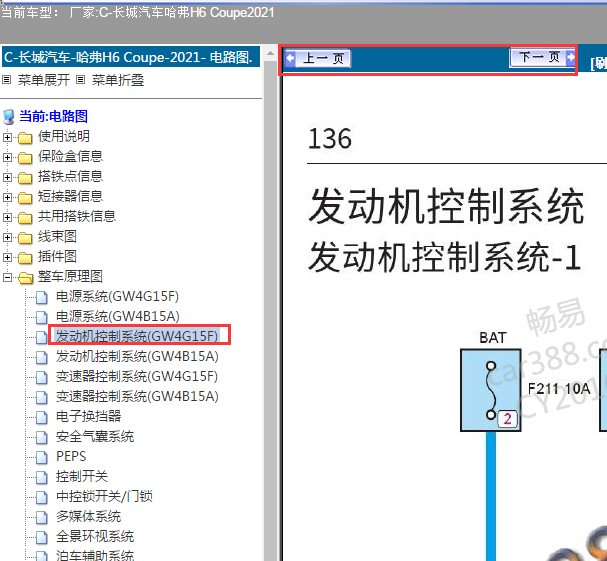Open 变速器控制系统(GW4B15A) diagram
Image resolution: width=607 pixels, height=561 pixels.
tap(137, 396)
